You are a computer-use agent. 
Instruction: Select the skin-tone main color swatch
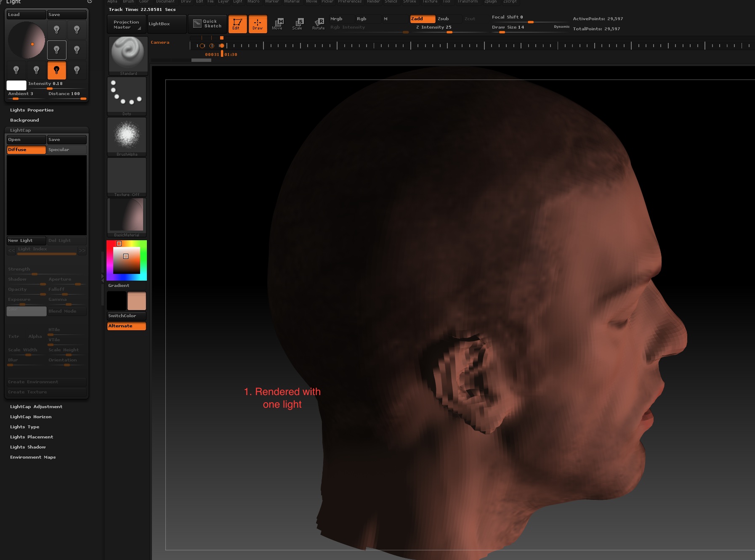tap(137, 301)
